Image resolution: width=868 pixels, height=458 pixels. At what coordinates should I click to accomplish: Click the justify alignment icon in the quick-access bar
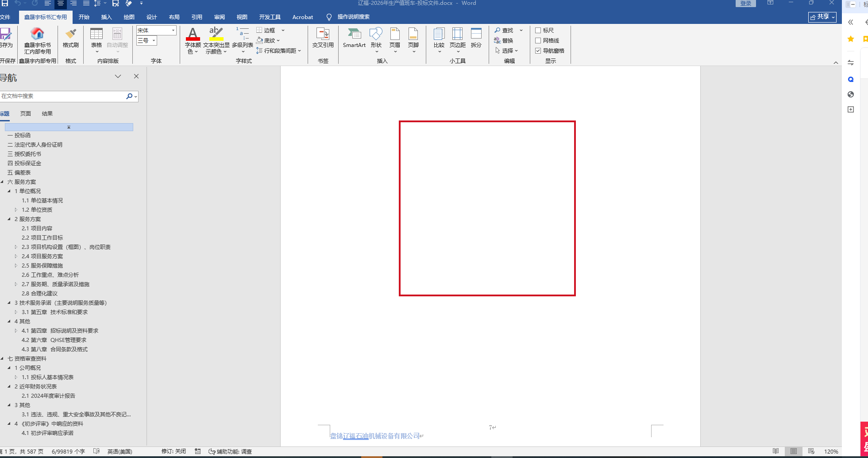[x=86, y=3]
